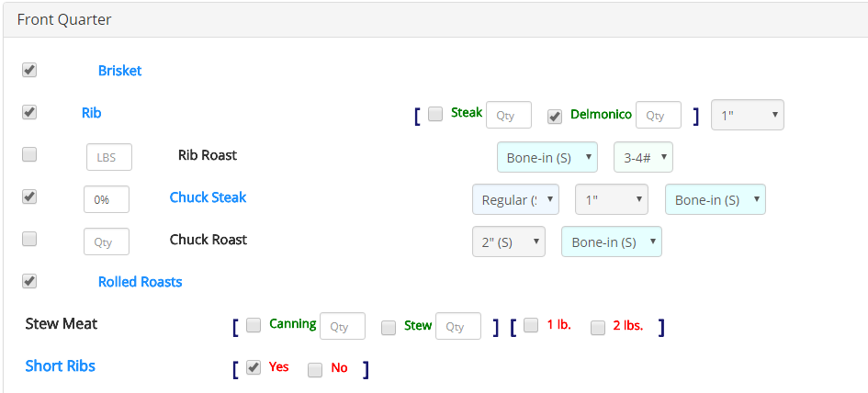Viewport: 868px width, 393px height.
Task: Click the Rib Roast LBS input field
Action: point(109,157)
